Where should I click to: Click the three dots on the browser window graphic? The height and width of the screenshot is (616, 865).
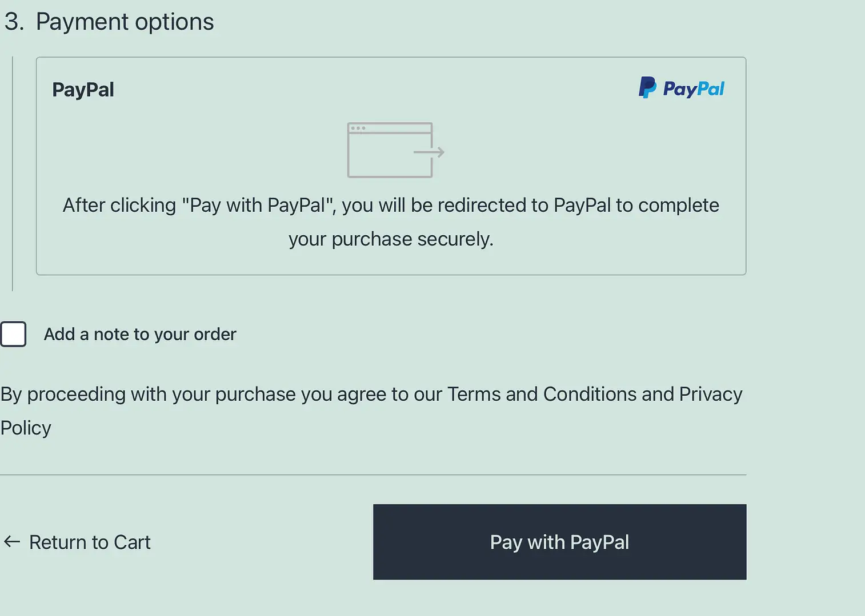click(357, 128)
